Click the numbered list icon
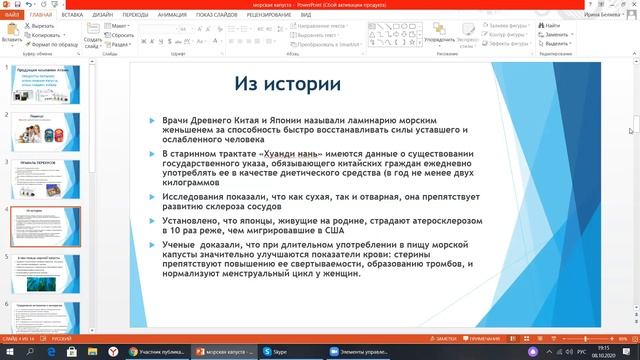This screenshot has width=640, height=360. [245, 29]
